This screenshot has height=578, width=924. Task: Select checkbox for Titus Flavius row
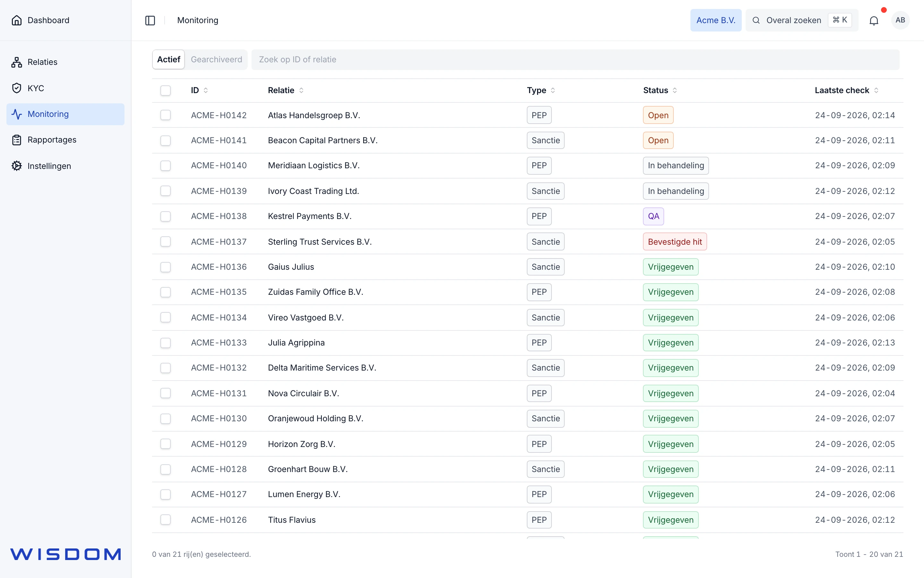coord(165,520)
